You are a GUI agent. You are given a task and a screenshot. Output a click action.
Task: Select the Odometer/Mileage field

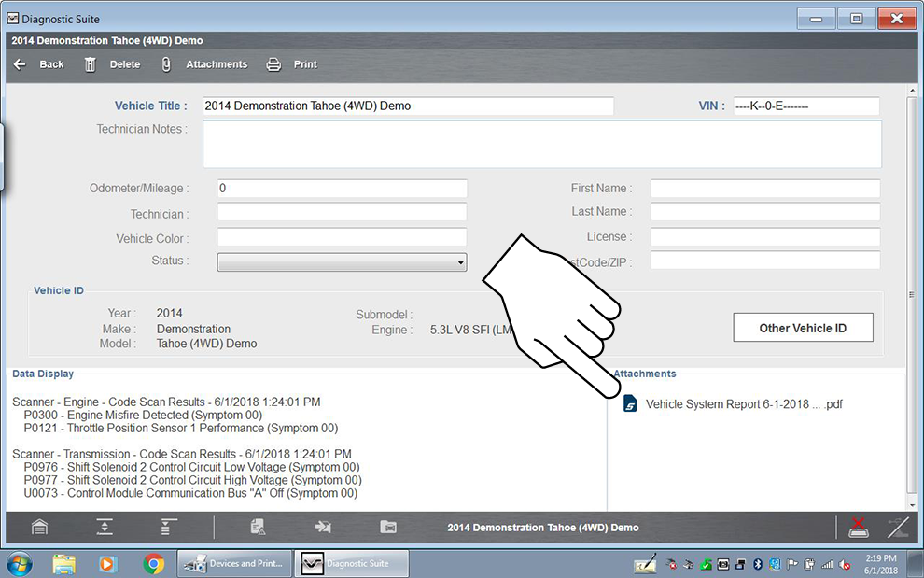(x=342, y=189)
